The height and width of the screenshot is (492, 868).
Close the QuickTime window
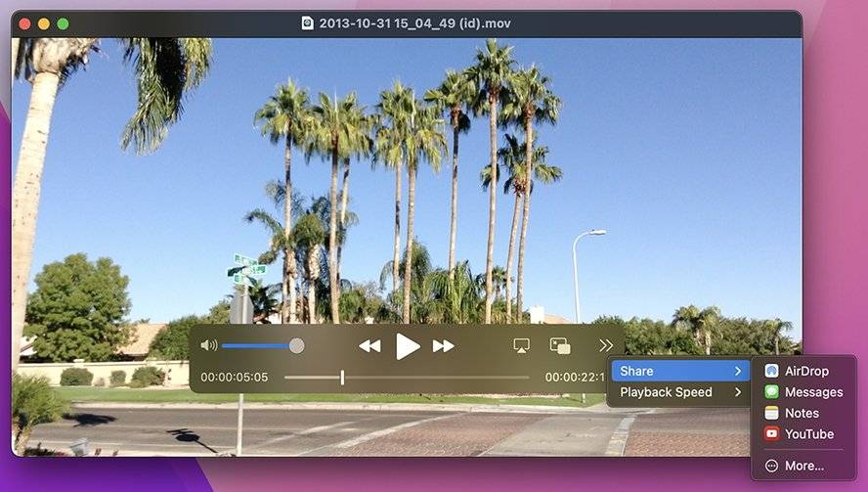tap(24, 23)
